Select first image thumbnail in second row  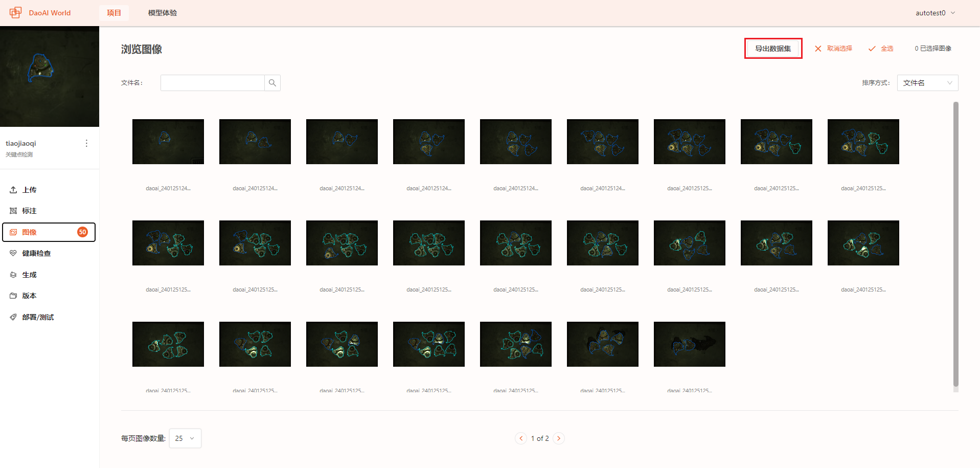coord(168,243)
